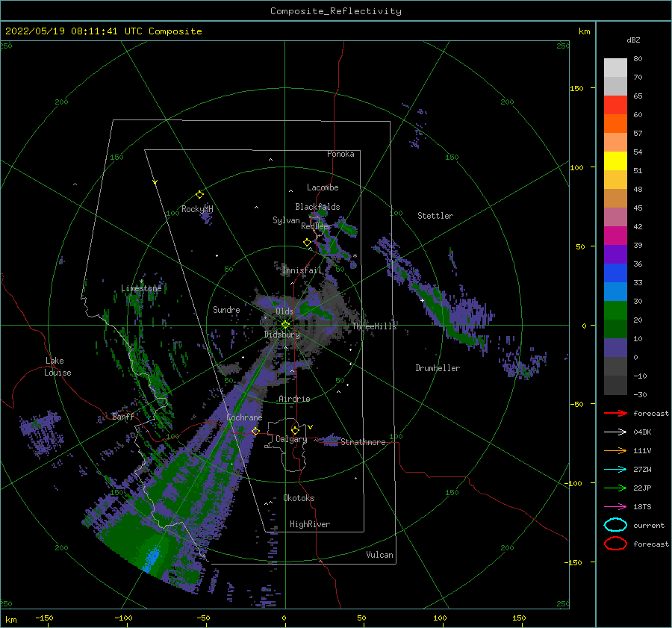Click the cyan 'current' ellipse legend icon
The image size is (672, 628).
(x=615, y=525)
